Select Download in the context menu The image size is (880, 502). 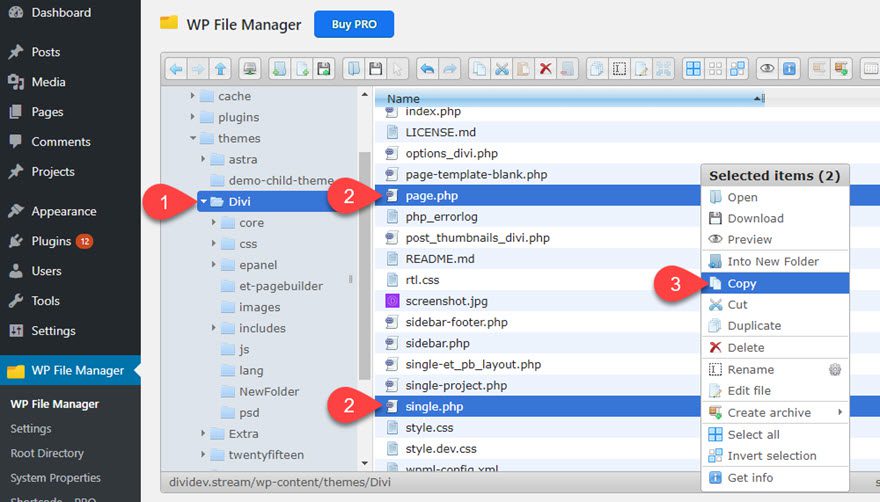point(775,218)
